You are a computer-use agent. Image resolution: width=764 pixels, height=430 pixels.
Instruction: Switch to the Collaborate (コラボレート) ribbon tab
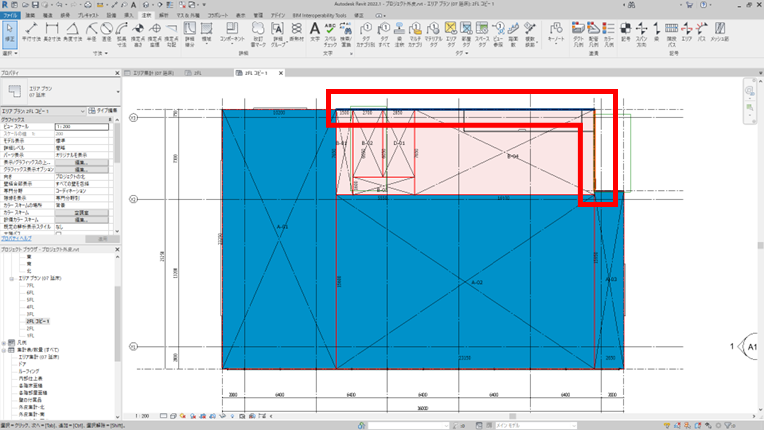pos(218,16)
